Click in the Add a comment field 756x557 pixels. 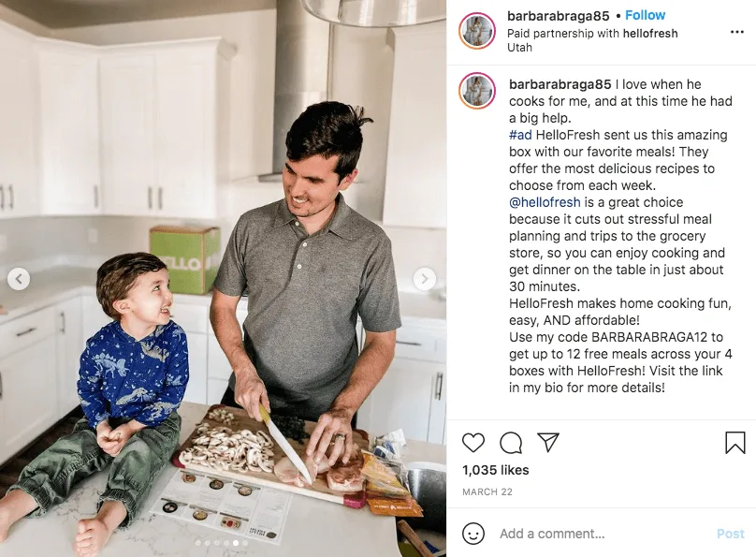click(603, 534)
